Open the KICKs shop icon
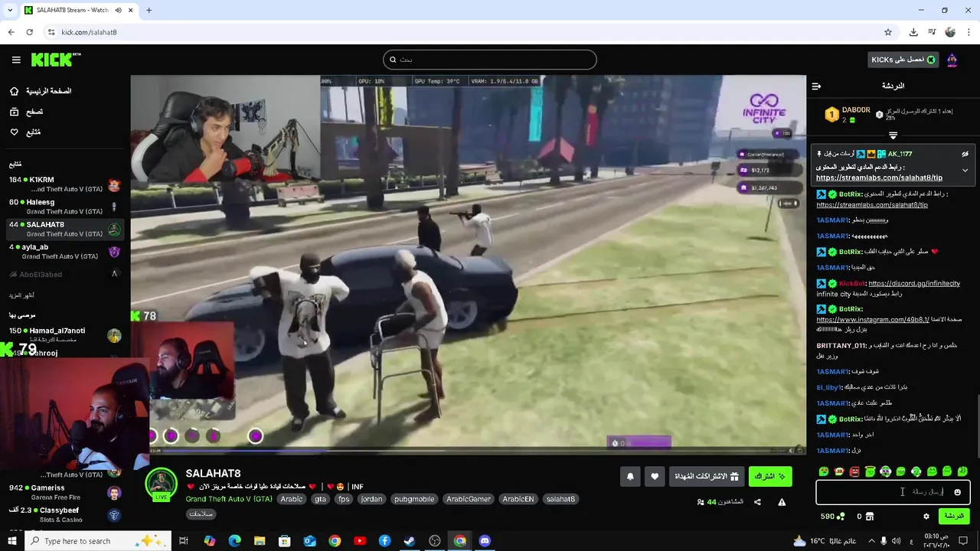The image size is (980, 551). (870, 517)
